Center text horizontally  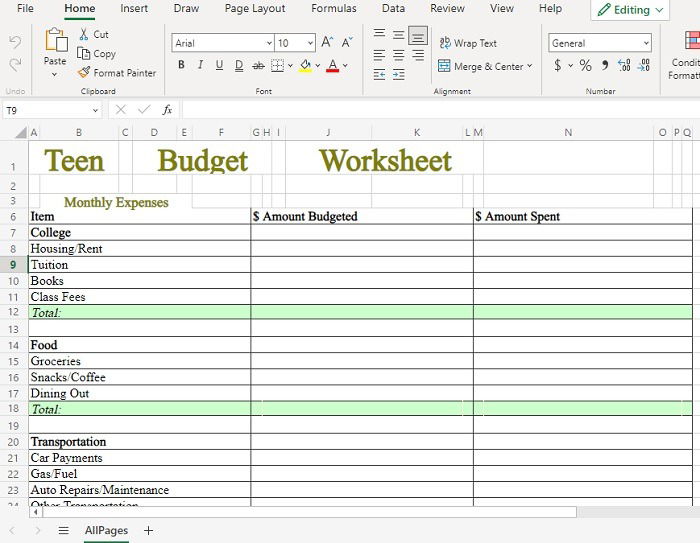point(399,55)
